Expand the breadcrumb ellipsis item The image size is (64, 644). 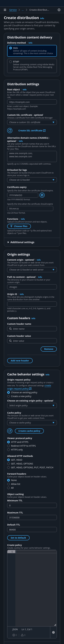point(23,10)
